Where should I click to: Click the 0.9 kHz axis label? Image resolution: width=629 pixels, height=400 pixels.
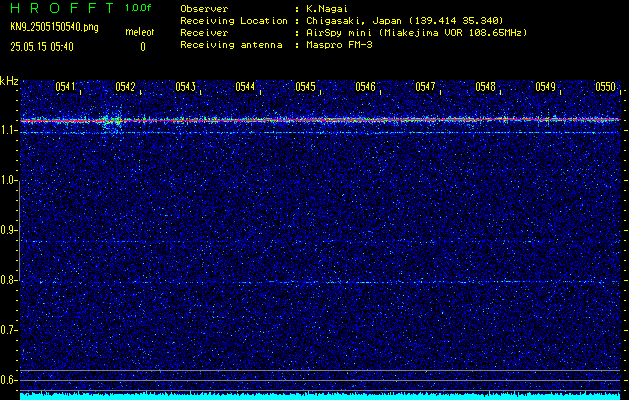coord(7,230)
